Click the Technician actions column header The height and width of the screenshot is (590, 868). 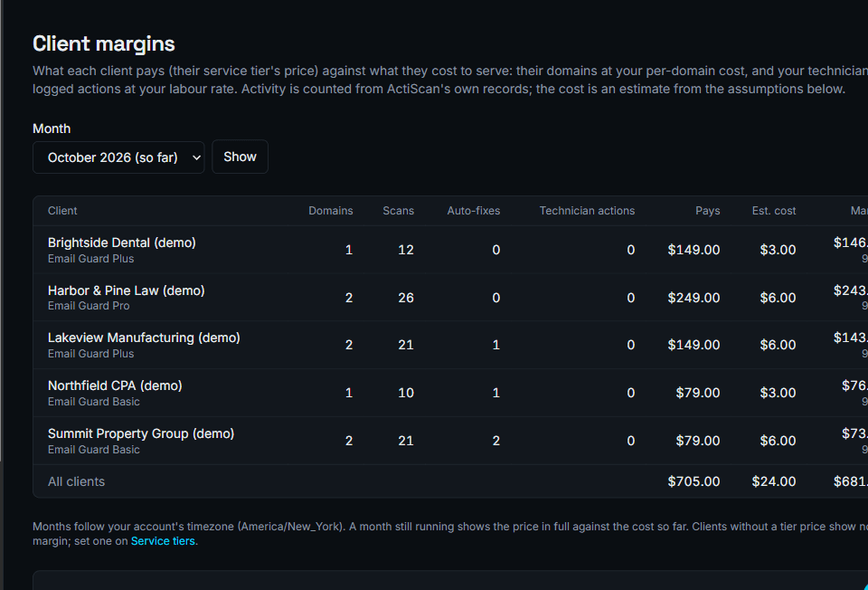(x=587, y=211)
